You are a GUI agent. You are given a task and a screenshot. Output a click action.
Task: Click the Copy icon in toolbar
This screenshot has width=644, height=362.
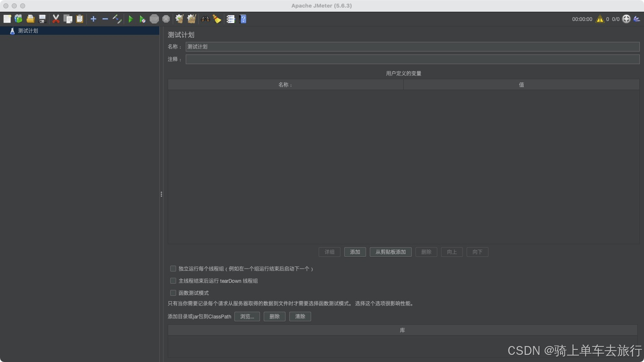(x=68, y=19)
